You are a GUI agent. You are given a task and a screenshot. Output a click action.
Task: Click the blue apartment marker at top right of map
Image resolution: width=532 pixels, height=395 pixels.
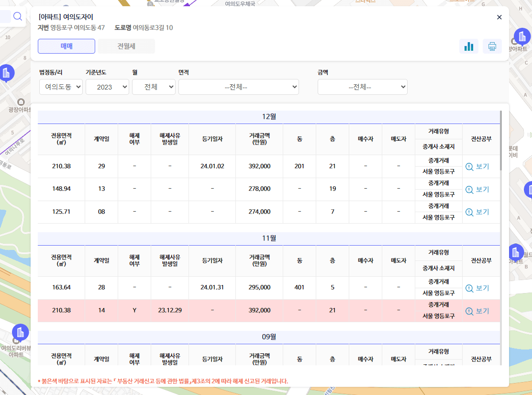(521, 37)
